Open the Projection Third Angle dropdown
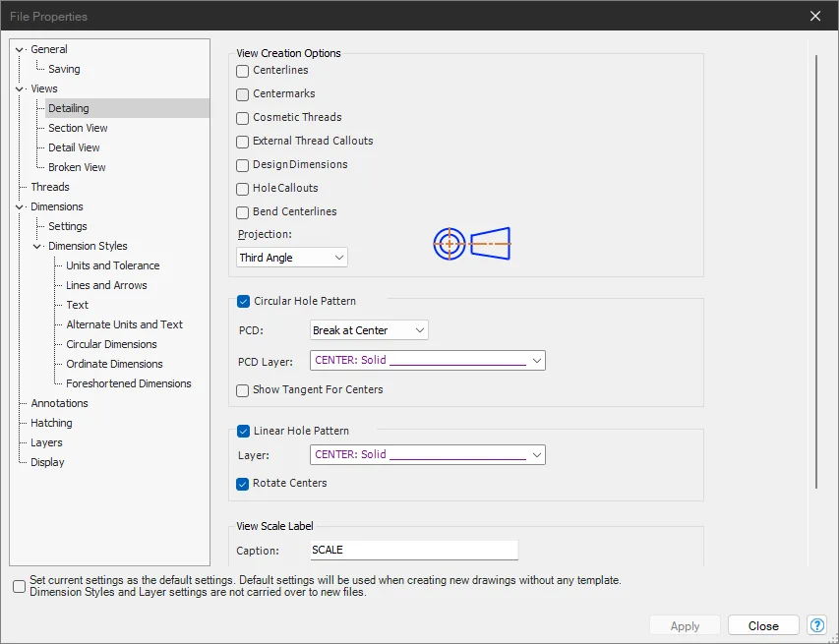This screenshot has height=644, width=839. pyautogui.click(x=292, y=258)
